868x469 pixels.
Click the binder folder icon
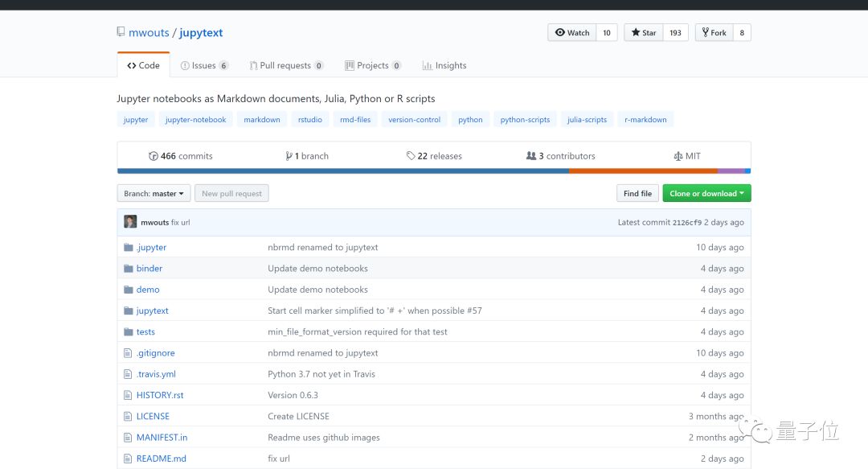[x=128, y=268]
